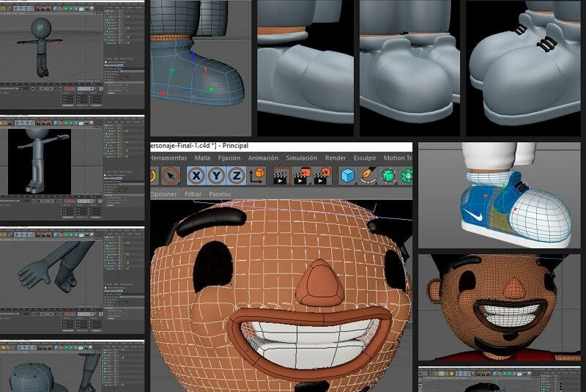This screenshot has height=392, width=586.
Task: Toggle the X axis lock
Action: coord(196,176)
